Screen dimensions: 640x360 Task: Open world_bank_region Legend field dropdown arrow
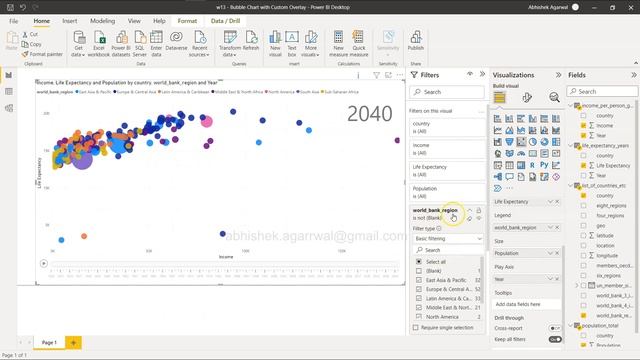tap(550, 227)
